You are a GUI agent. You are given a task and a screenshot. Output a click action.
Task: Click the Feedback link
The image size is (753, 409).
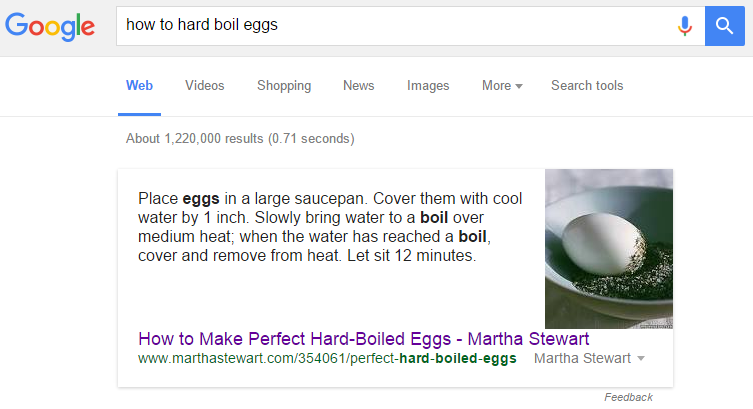click(x=628, y=397)
